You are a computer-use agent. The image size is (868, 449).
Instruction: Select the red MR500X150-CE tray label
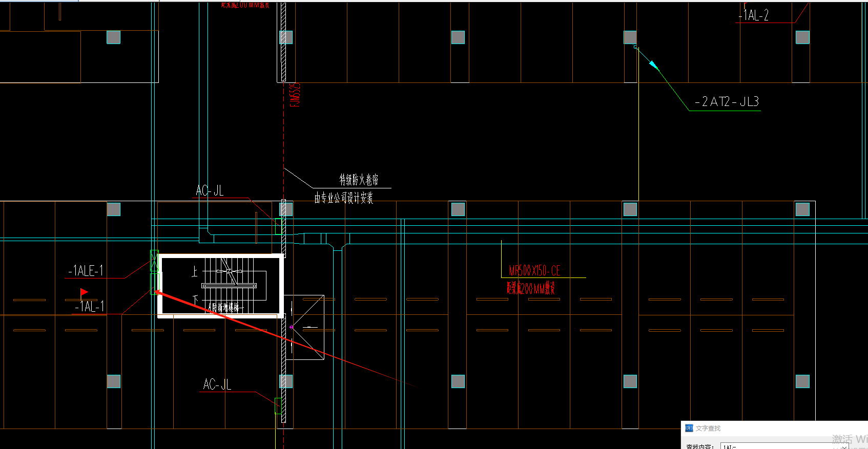535,271
